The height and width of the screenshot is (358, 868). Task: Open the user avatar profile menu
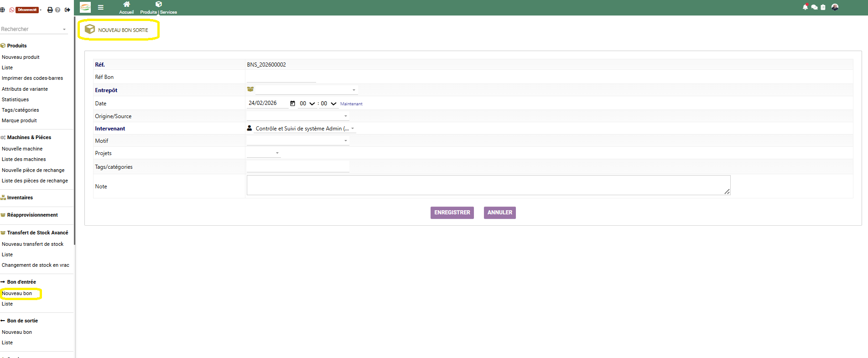click(x=835, y=7)
